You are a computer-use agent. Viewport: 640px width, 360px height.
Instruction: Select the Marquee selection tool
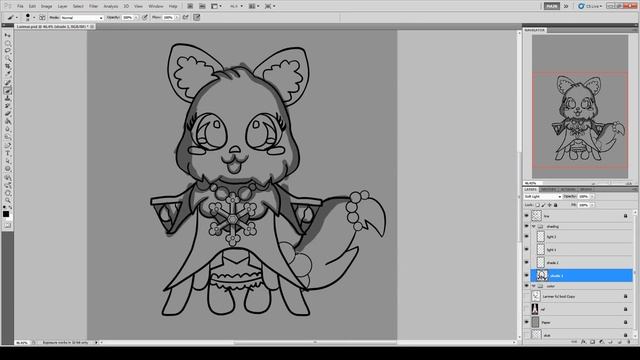[7, 43]
